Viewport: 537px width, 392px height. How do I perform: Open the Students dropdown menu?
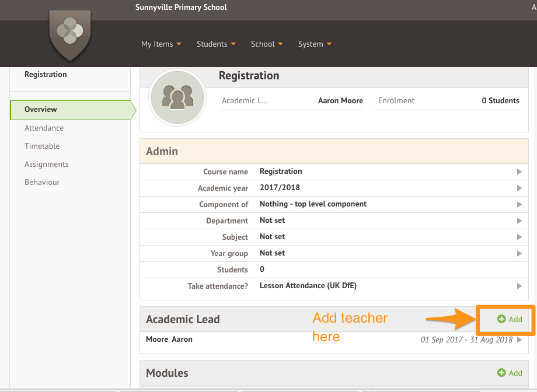tap(216, 44)
